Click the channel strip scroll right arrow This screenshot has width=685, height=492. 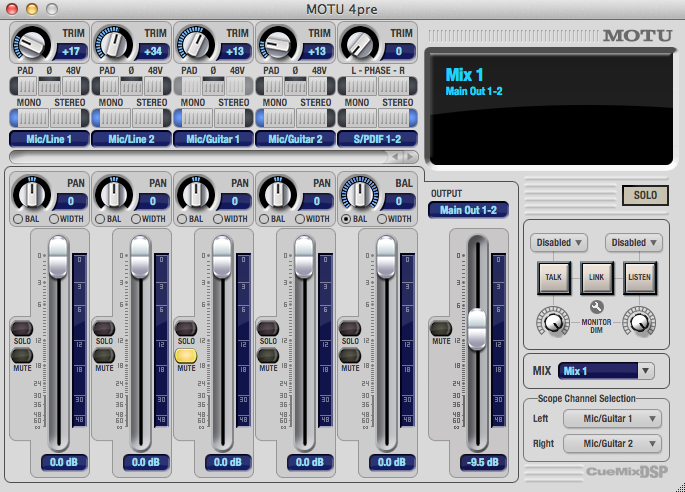(x=410, y=156)
